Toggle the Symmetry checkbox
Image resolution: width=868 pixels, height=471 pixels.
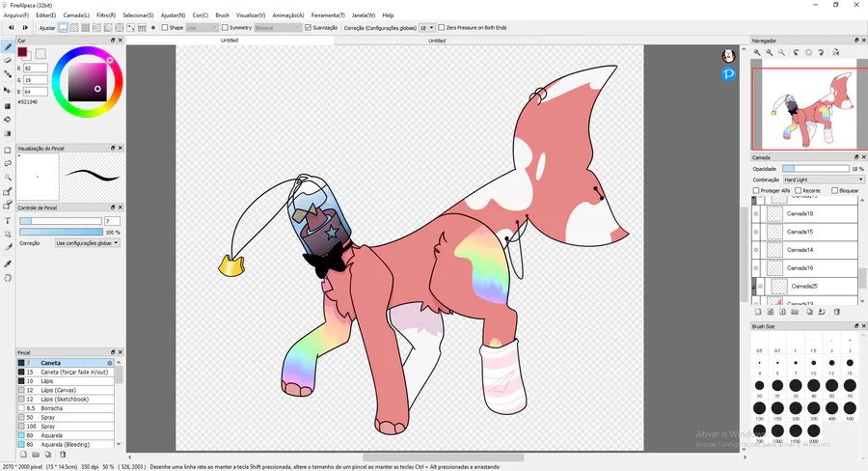coord(225,27)
